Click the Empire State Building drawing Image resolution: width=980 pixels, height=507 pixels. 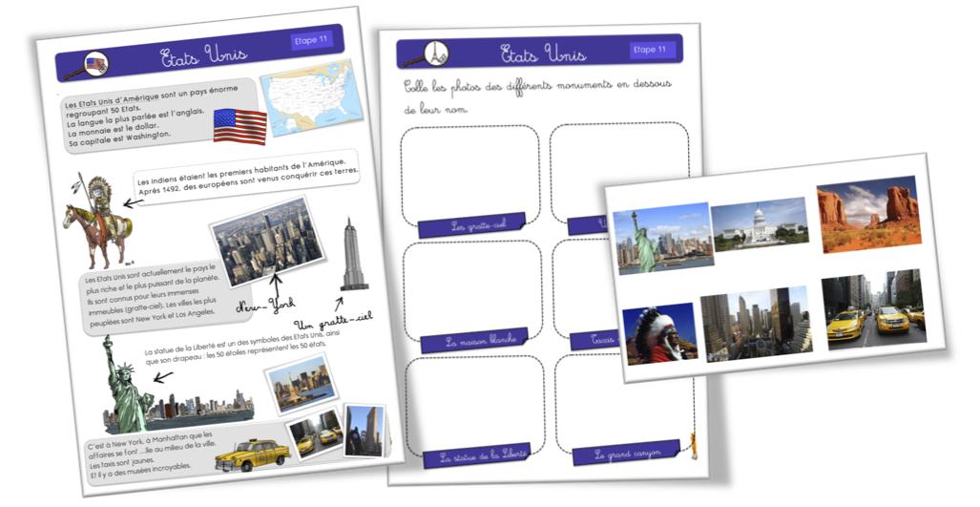[x=353, y=255]
